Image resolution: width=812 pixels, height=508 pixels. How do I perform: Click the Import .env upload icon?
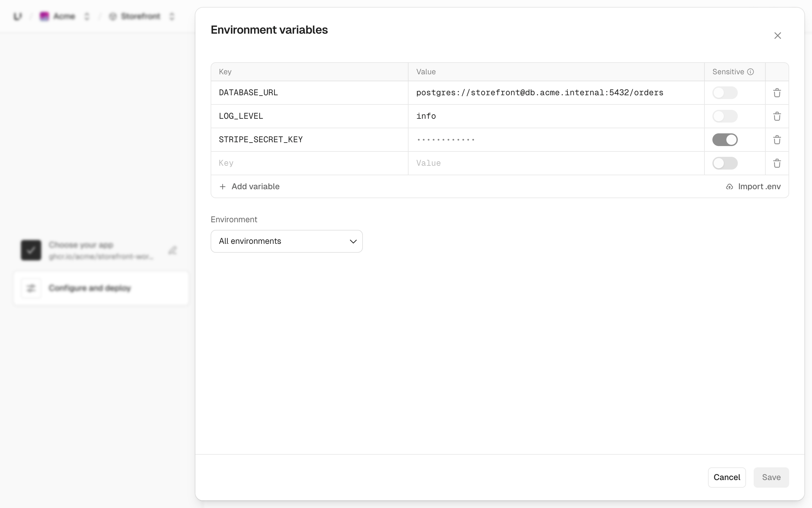point(729,187)
